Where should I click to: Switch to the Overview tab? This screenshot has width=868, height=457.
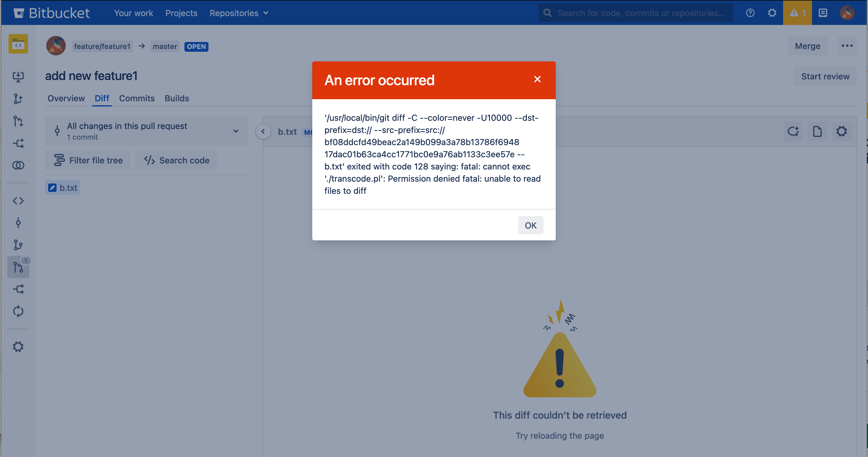(66, 98)
